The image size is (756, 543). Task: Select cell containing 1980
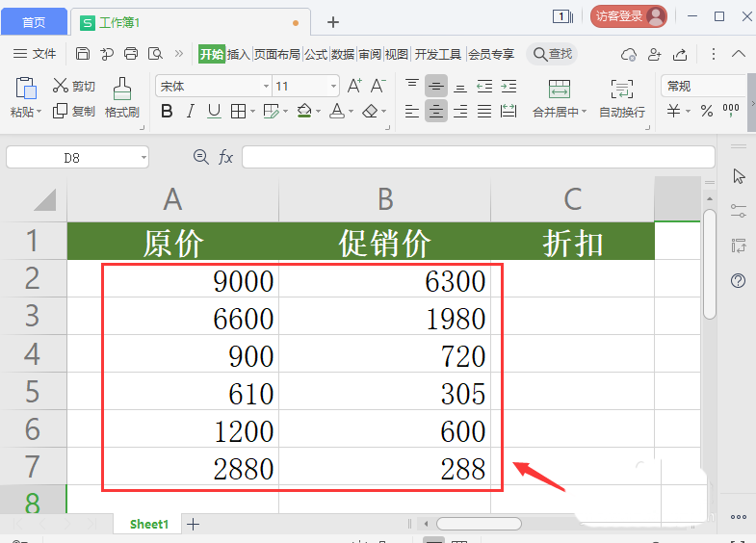[385, 316]
